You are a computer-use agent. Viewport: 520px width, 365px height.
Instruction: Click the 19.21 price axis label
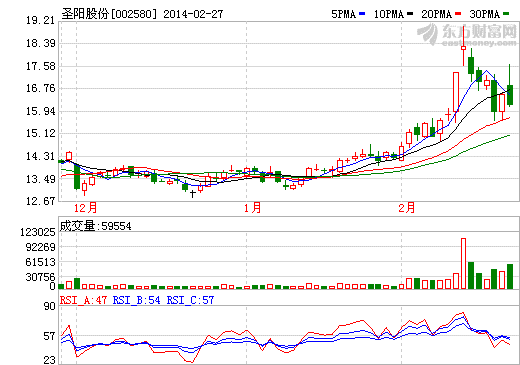tap(40, 21)
